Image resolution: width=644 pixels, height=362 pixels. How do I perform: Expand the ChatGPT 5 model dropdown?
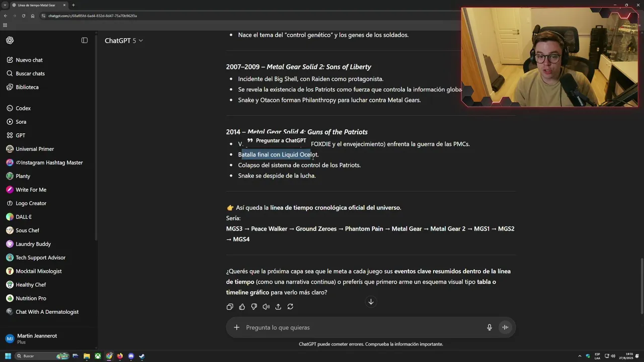pos(124,40)
